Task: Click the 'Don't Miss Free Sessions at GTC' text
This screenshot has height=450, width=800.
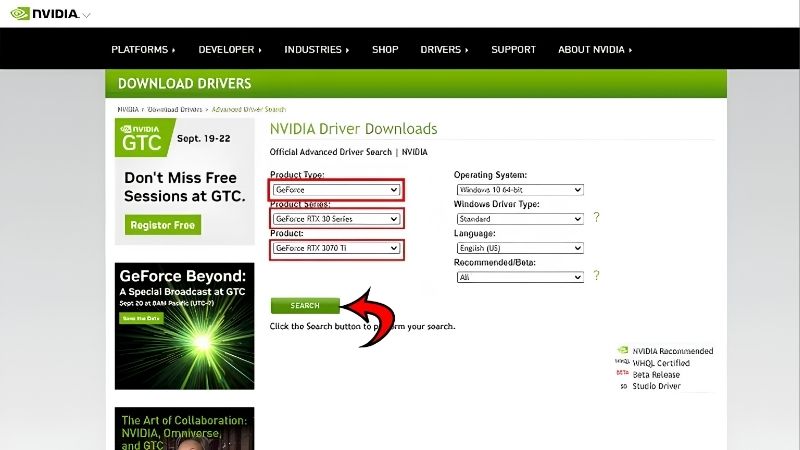Action: (x=184, y=187)
